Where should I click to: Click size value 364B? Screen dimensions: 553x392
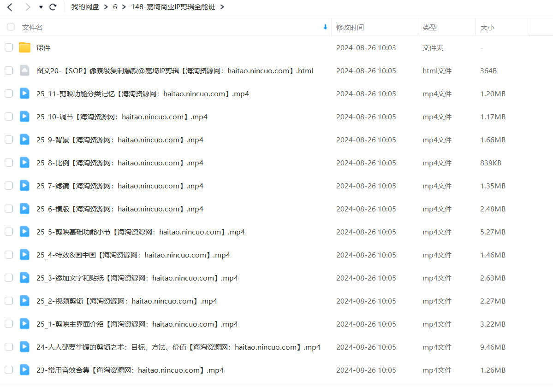pyautogui.click(x=488, y=70)
